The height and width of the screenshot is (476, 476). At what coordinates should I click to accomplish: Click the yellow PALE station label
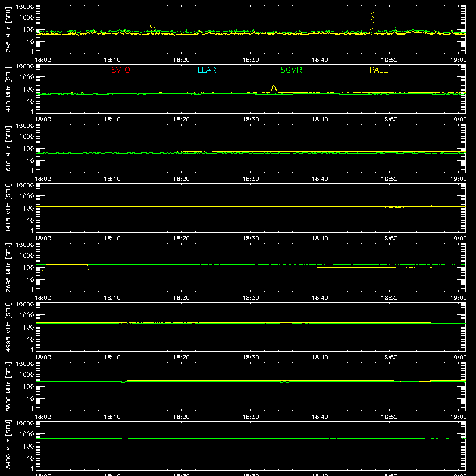click(378, 70)
